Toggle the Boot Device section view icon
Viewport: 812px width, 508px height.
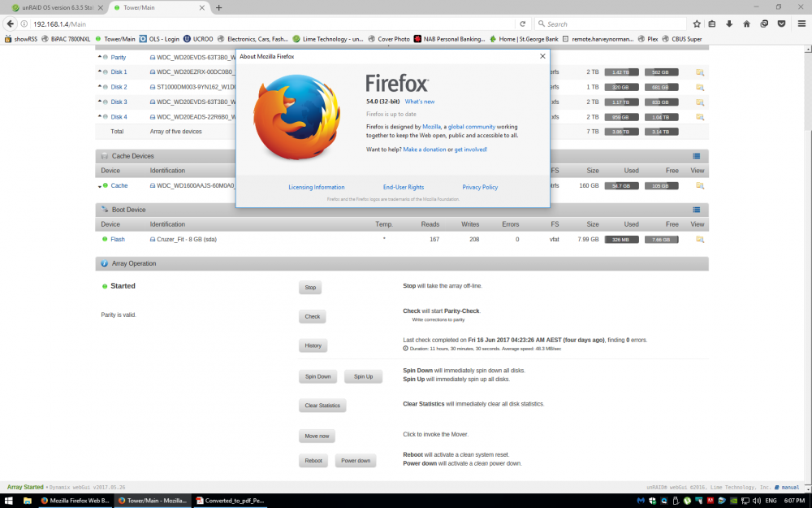coord(697,210)
